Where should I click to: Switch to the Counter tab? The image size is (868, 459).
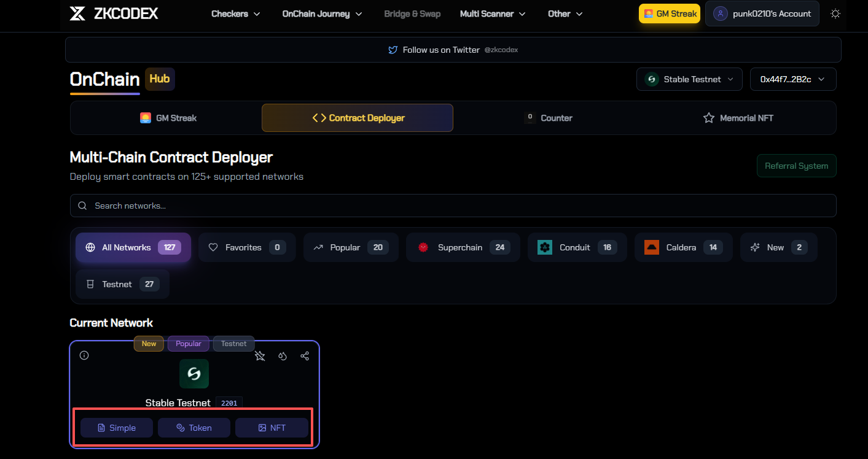549,118
